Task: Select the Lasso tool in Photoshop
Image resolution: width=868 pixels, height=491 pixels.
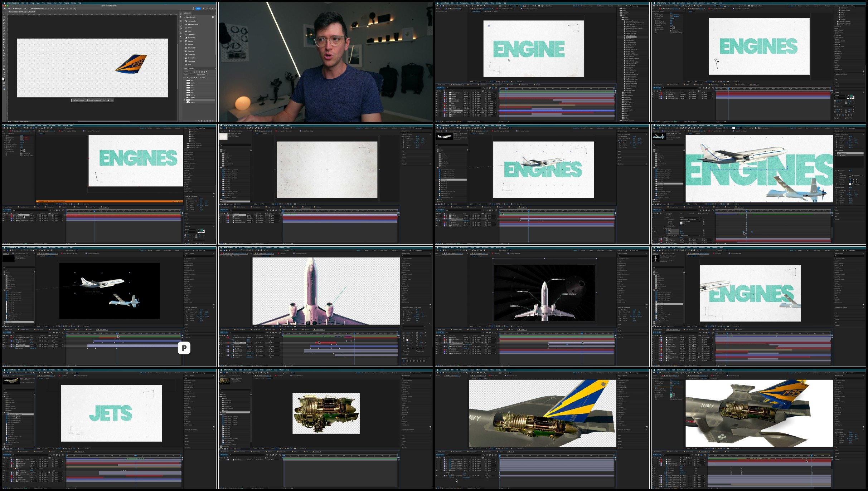Action: tap(4, 20)
